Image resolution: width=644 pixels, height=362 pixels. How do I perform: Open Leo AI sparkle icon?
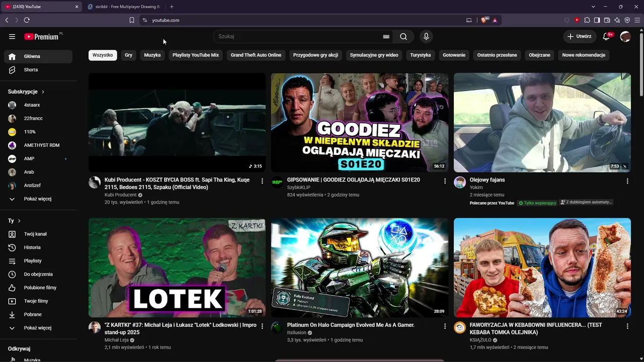pos(617,20)
